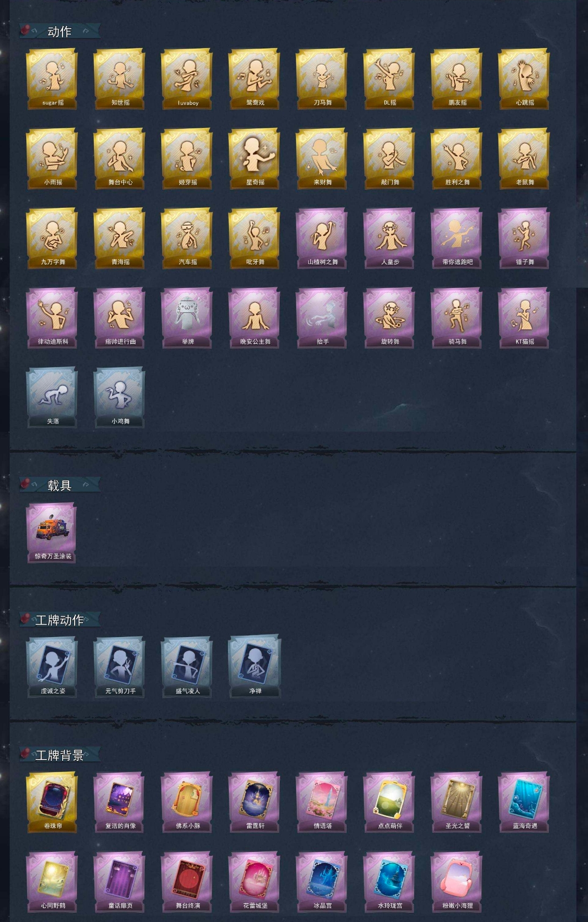Click the blue 失落 action icon
The image size is (588, 922).
pos(52,397)
